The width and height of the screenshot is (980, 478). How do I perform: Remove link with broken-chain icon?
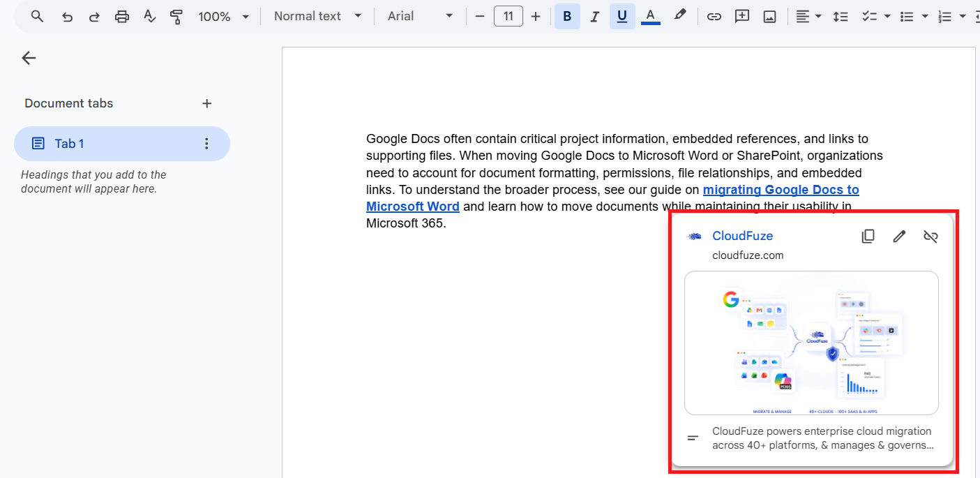pos(930,236)
